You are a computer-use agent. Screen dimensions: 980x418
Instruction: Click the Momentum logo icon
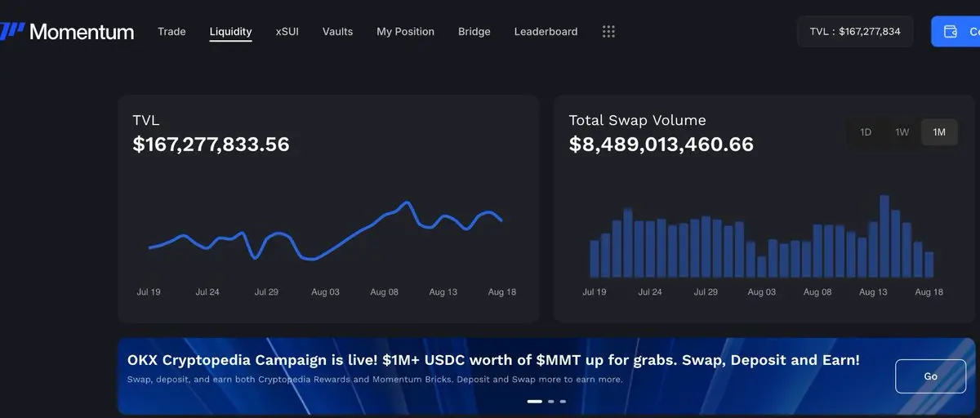[x=11, y=32]
